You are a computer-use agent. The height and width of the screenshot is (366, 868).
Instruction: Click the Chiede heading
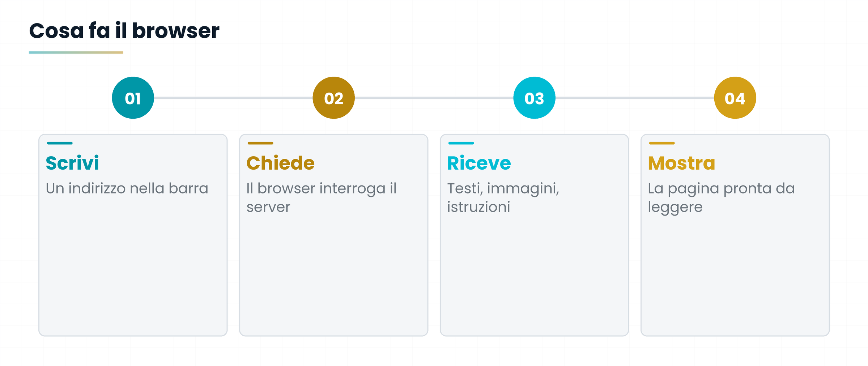(281, 163)
